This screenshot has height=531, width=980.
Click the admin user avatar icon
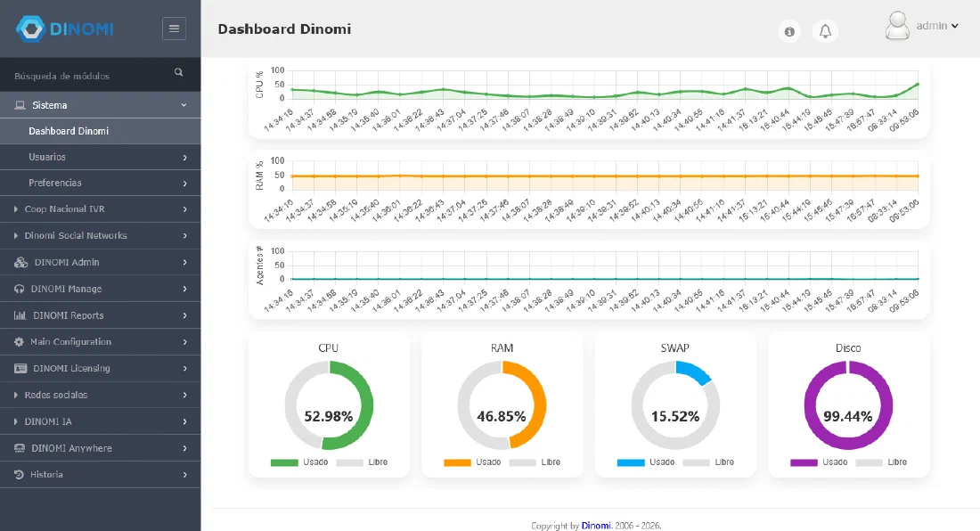(x=897, y=26)
